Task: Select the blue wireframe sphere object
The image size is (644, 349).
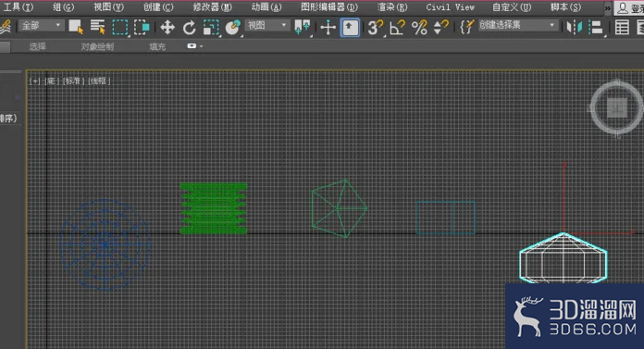Action: (x=105, y=244)
